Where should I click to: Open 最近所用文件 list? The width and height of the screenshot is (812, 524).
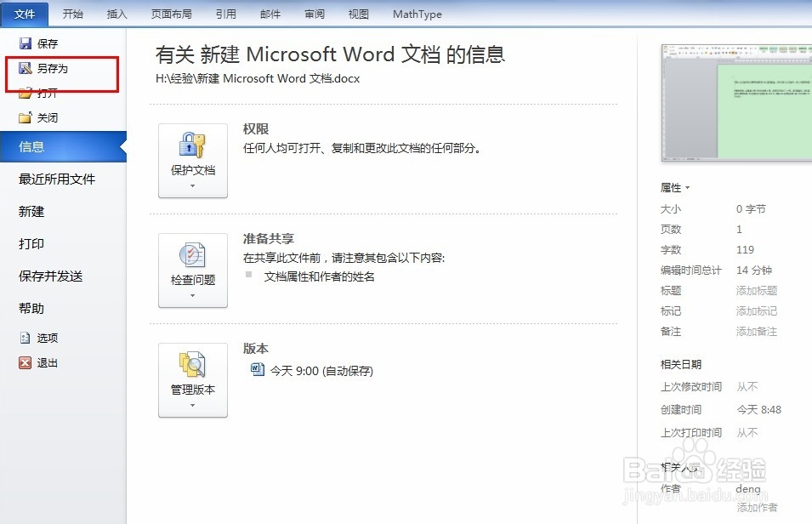coord(57,179)
